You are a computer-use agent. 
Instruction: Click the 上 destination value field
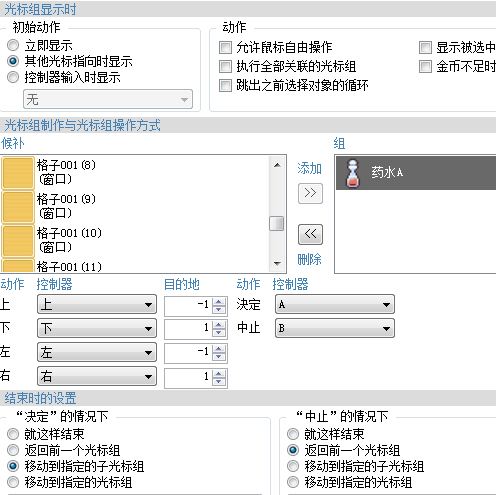(x=188, y=305)
